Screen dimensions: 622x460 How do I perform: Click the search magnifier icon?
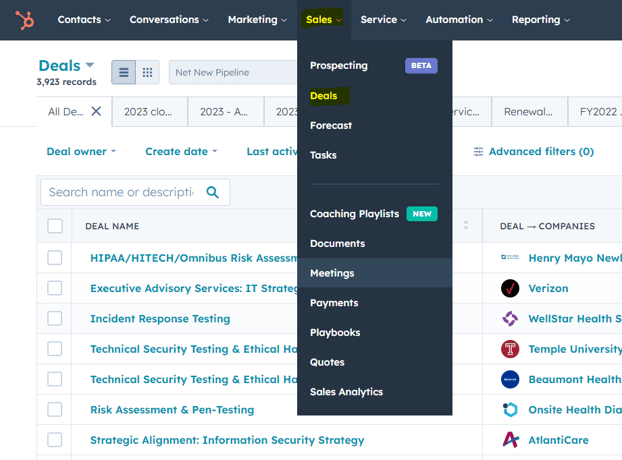pos(212,192)
